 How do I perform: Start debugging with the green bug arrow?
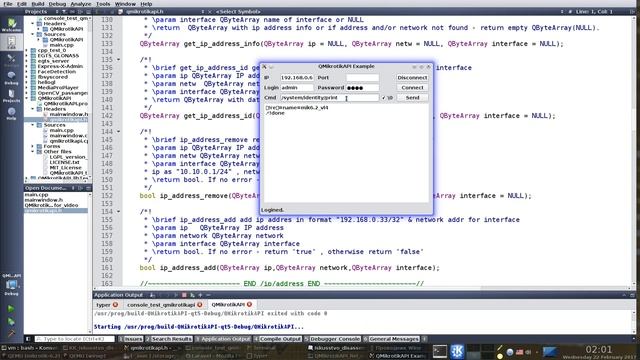click(11, 322)
